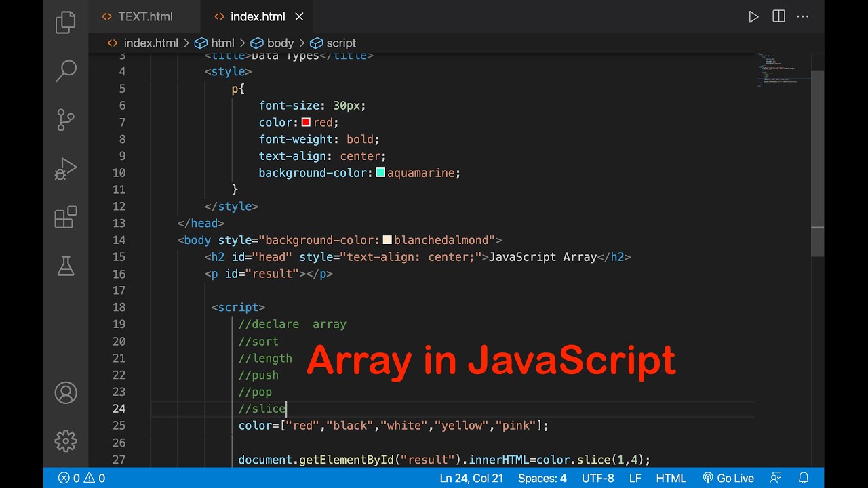This screenshot has width=868, height=488.
Task: Click the //pop comment line
Action: [x=255, y=392]
